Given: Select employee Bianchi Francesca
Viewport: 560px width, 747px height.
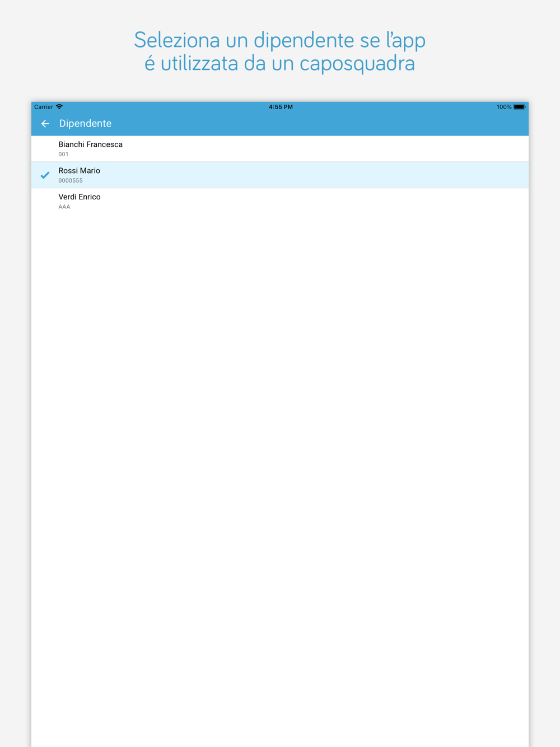Looking at the screenshot, I should pos(280,149).
